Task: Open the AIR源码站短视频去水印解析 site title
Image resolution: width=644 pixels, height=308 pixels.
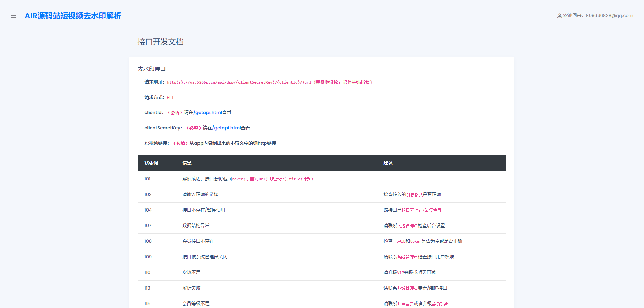Action: point(73,16)
